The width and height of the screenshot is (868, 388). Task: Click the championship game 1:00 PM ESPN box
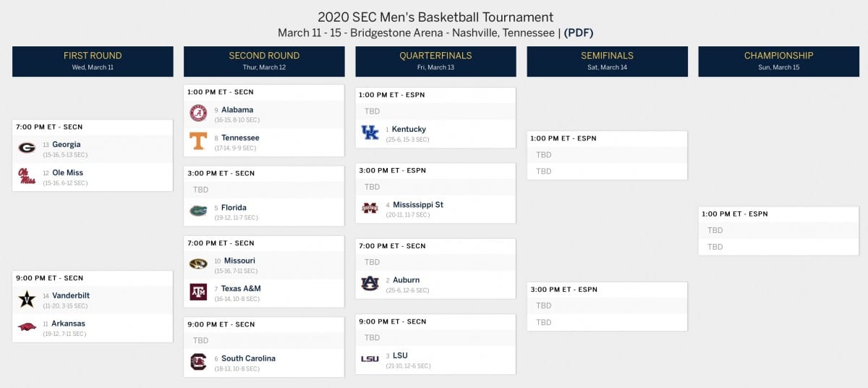tap(778, 231)
